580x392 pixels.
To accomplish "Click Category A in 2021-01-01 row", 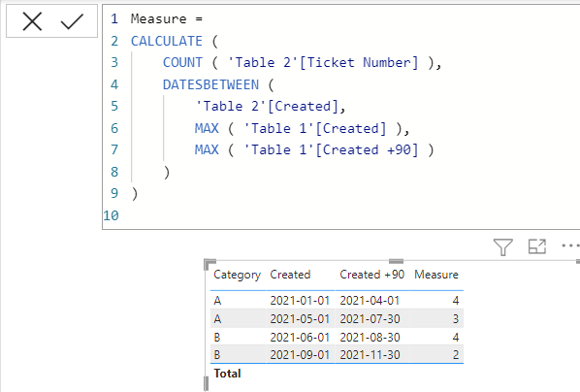I will tap(217, 301).
